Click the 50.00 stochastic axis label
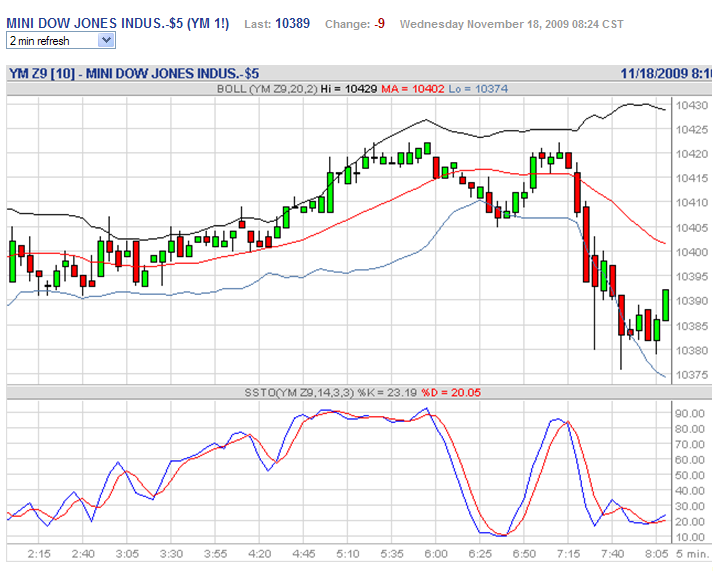Viewport: 713px width, 571px height. tap(690, 475)
